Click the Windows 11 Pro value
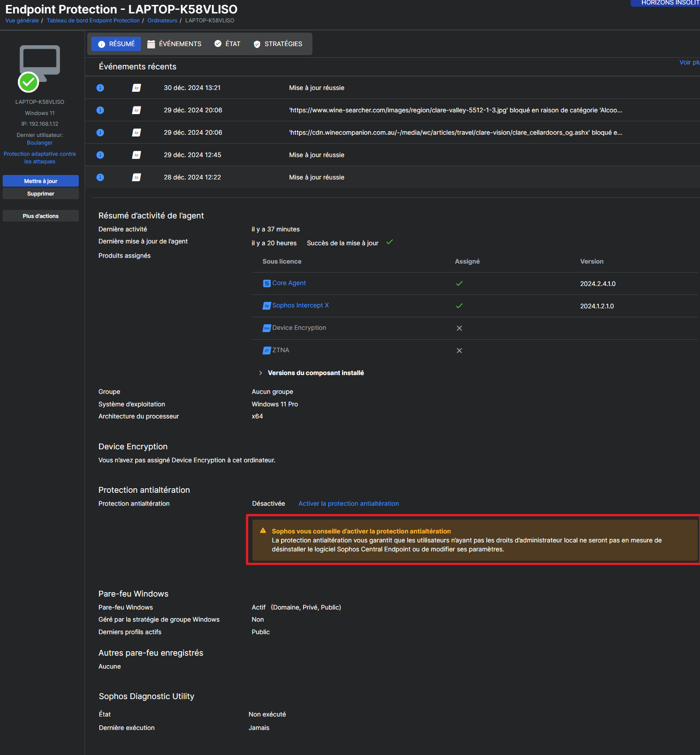The image size is (700, 755). [275, 404]
